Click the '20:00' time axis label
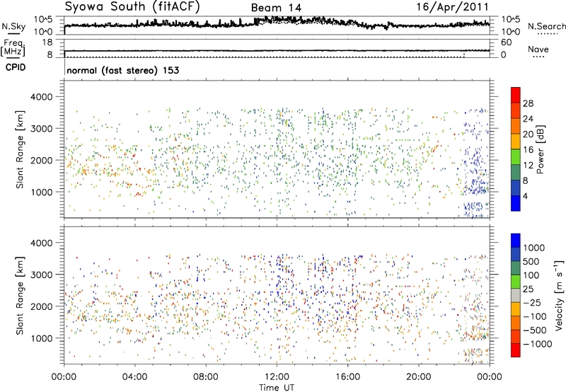The width and height of the screenshot is (566, 392). point(419,376)
